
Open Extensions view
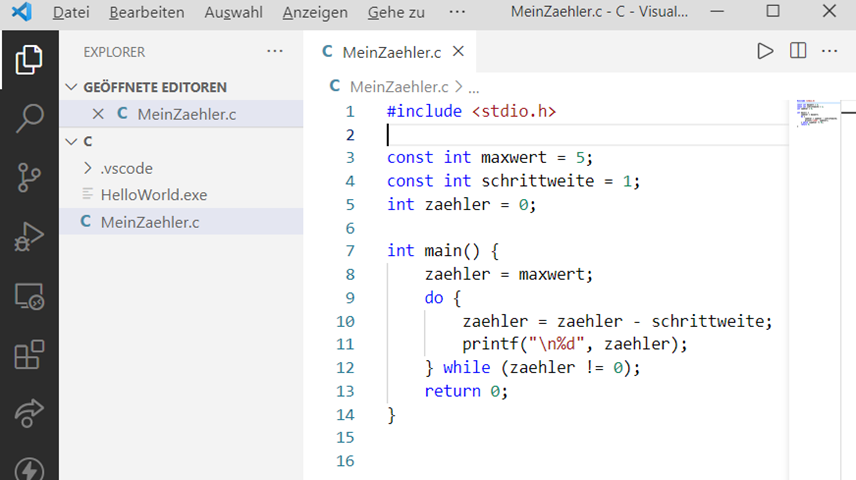click(29, 355)
